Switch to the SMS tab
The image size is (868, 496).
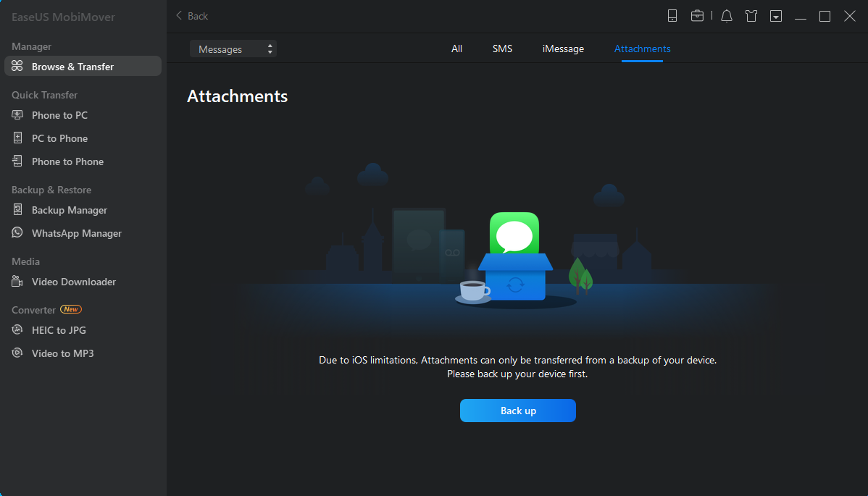pyautogui.click(x=502, y=49)
